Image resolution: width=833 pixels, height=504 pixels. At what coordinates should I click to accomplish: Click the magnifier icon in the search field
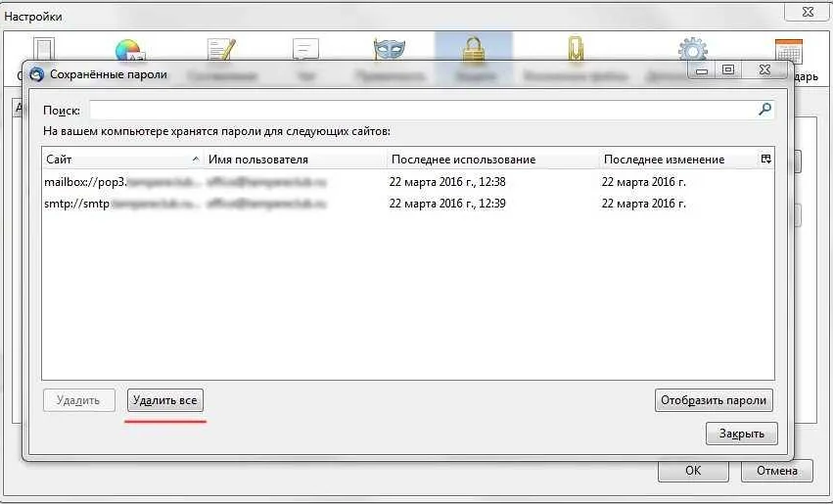[764, 110]
